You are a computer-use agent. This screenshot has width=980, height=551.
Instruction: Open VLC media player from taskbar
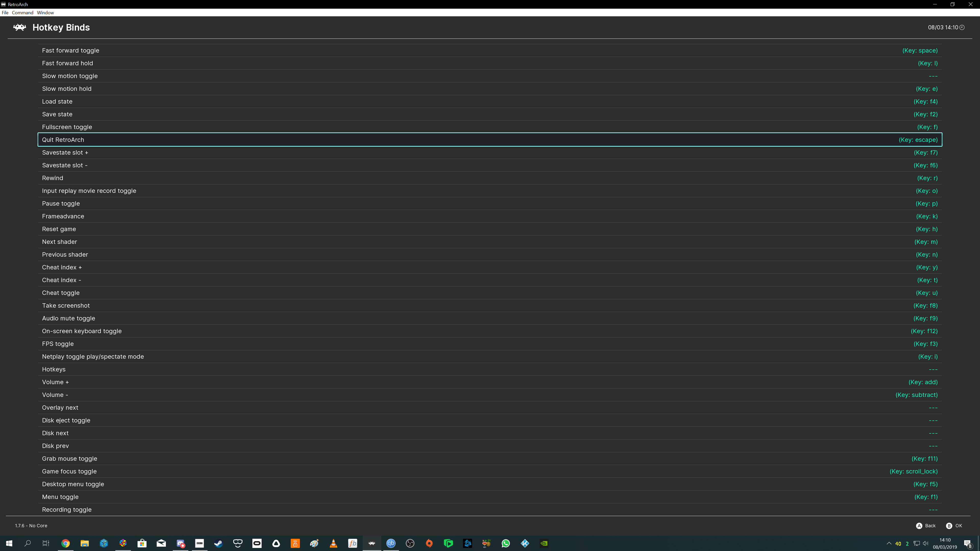(x=333, y=543)
